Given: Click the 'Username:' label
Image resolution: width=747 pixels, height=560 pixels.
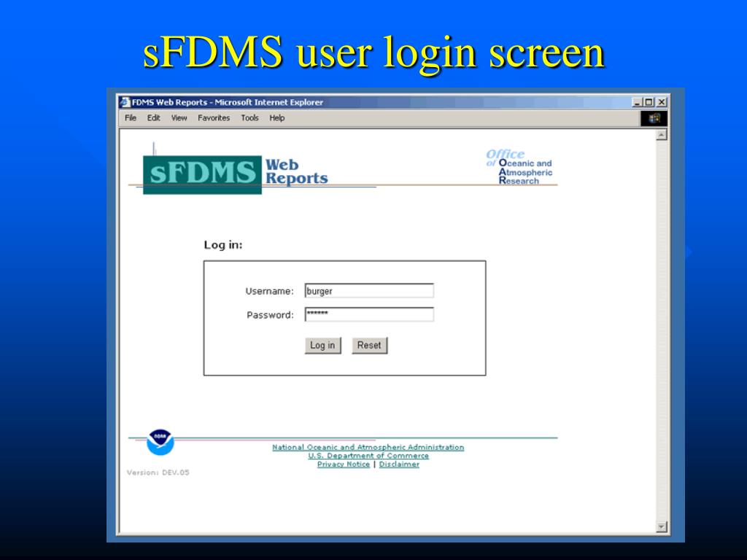Looking at the screenshot, I should coord(270,291).
